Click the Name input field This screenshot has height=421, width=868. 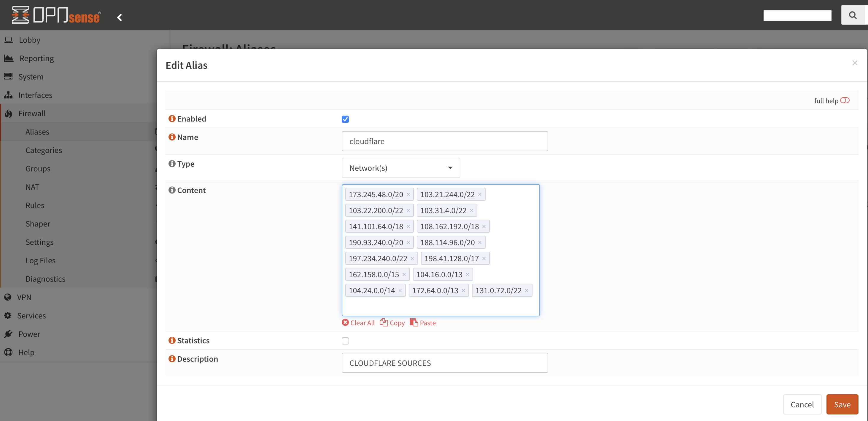pyautogui.click(x=444, y=141)
